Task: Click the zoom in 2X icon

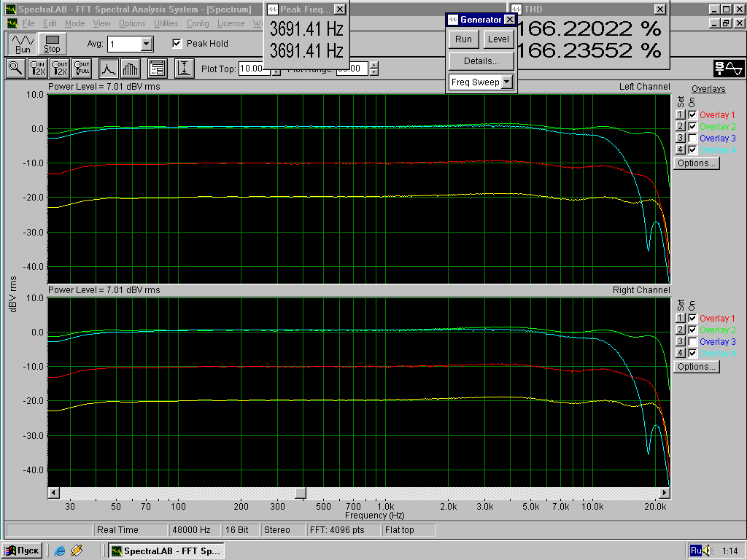Action: coord(38,69)
